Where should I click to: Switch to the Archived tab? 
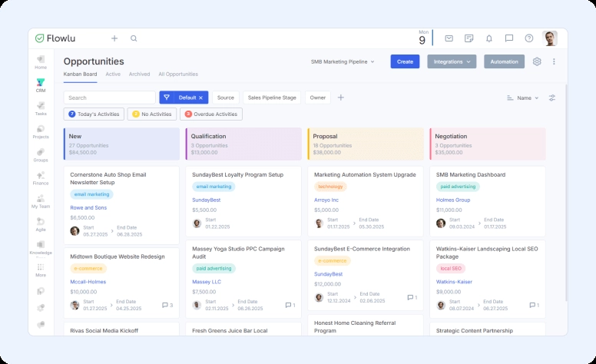139,74
